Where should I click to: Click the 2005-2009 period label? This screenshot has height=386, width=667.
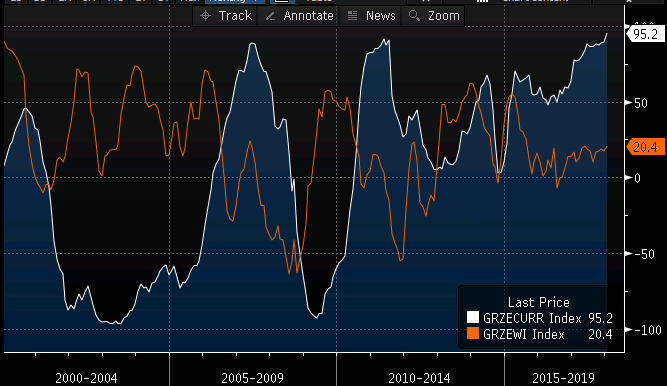[252, 378]
